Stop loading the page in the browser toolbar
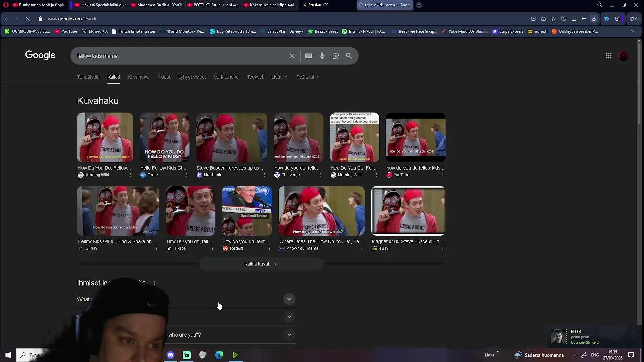 tap(27, 19)
